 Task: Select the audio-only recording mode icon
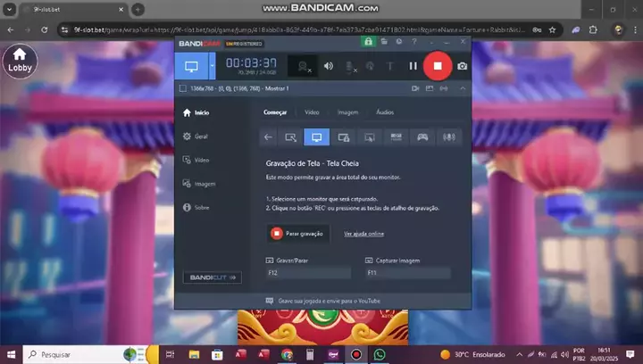click(x=449, y=137)
